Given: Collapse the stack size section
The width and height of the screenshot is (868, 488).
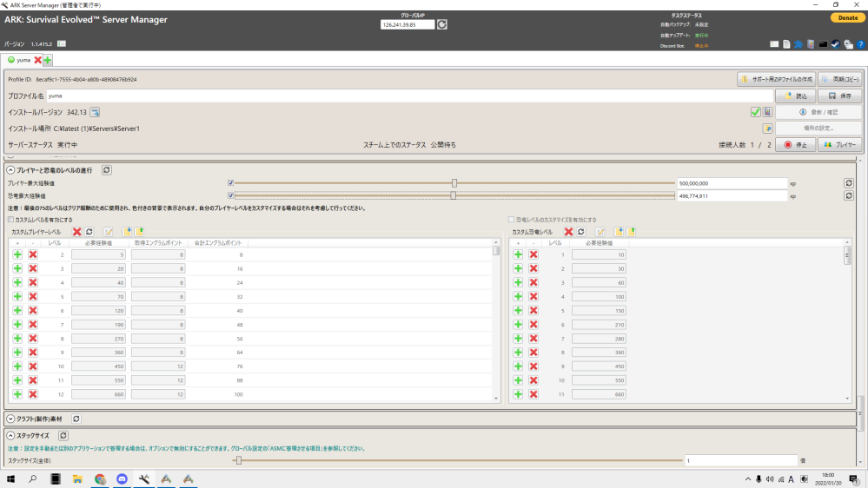Looking at the screenshot, I should [10, 436].
